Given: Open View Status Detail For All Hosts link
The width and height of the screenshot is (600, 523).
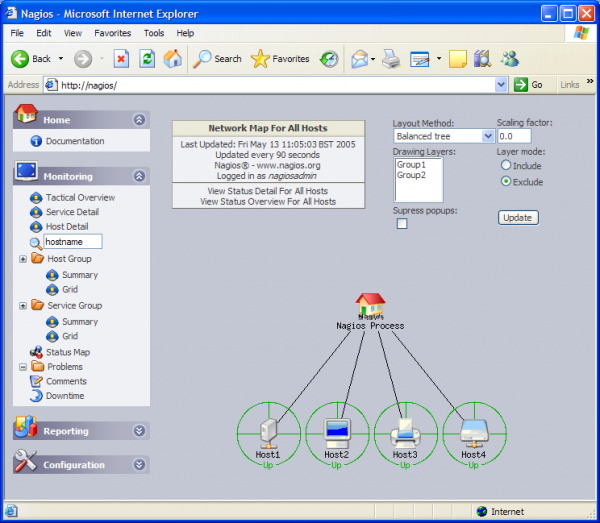Looking at the screenshot, I should (267, 190).
